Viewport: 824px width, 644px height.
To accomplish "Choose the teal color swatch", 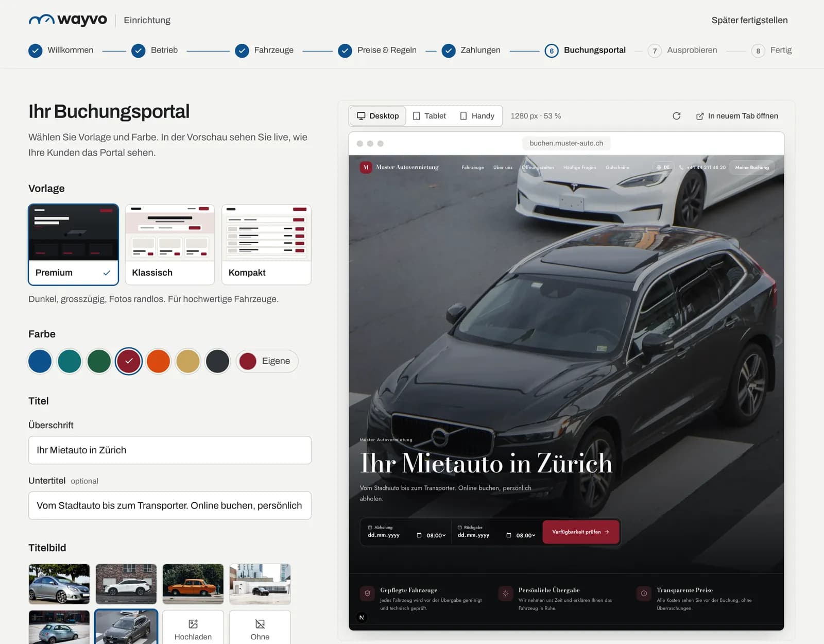I will tap(70, 361).
